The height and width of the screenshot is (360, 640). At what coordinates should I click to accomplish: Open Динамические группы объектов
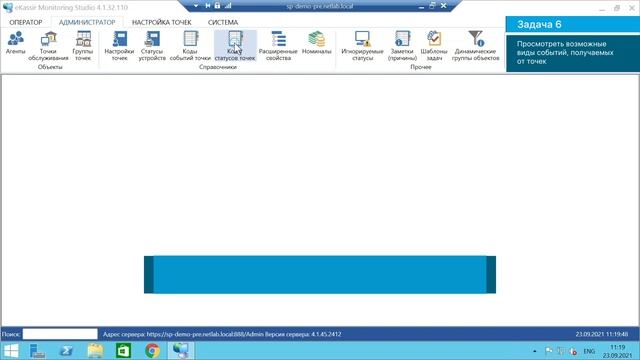pos(476,46)
